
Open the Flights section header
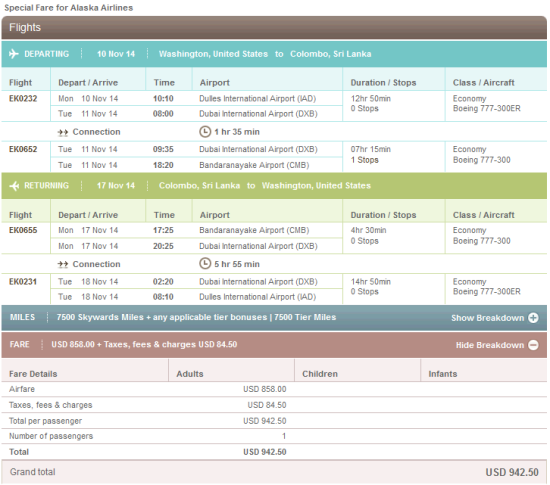(274, 27)
